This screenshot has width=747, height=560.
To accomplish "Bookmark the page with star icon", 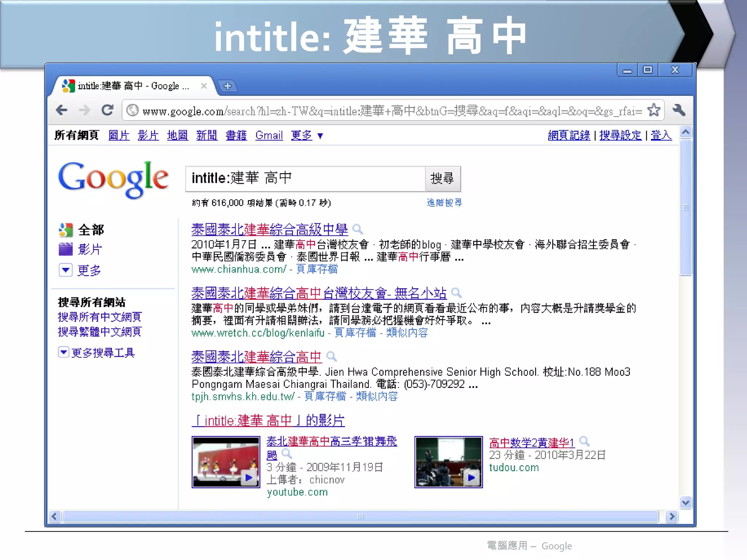I will point(654,110).
